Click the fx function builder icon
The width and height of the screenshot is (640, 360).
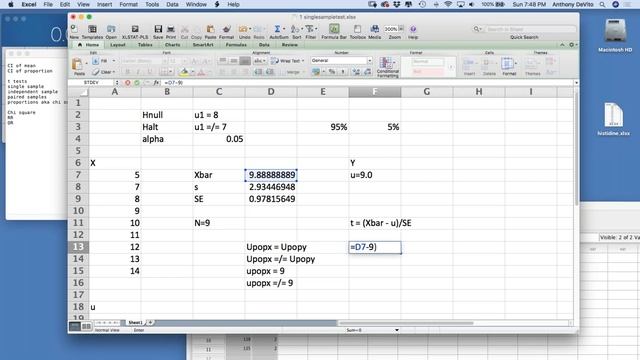(156, 83)
